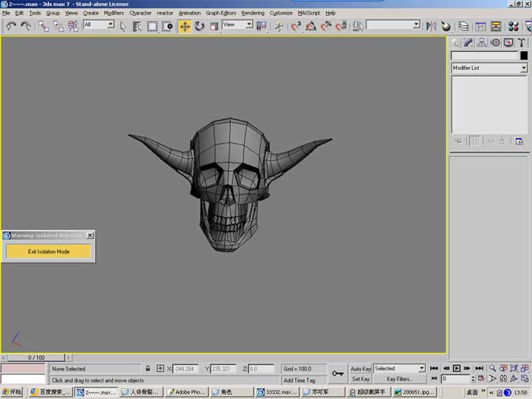The width and height of the screenshot is (532, 399).
Task: Open Select by Name list icon
Action: click(x=137, y=26)
